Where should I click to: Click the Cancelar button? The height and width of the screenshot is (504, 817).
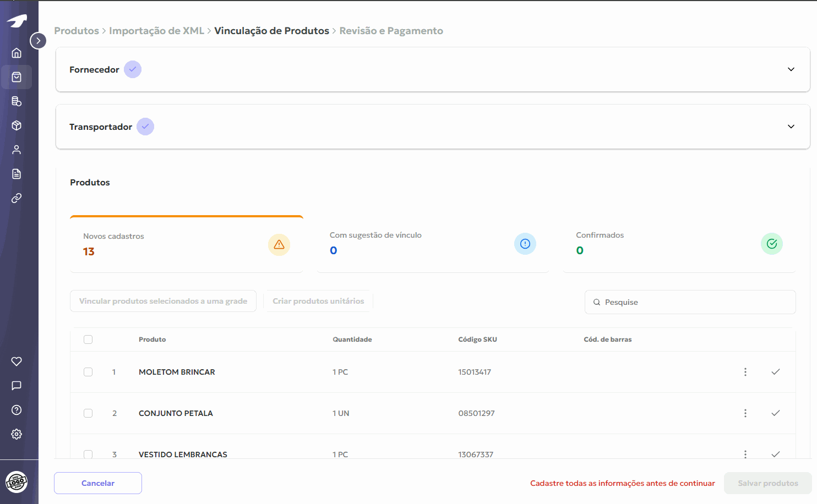click(x=98, y=483)
